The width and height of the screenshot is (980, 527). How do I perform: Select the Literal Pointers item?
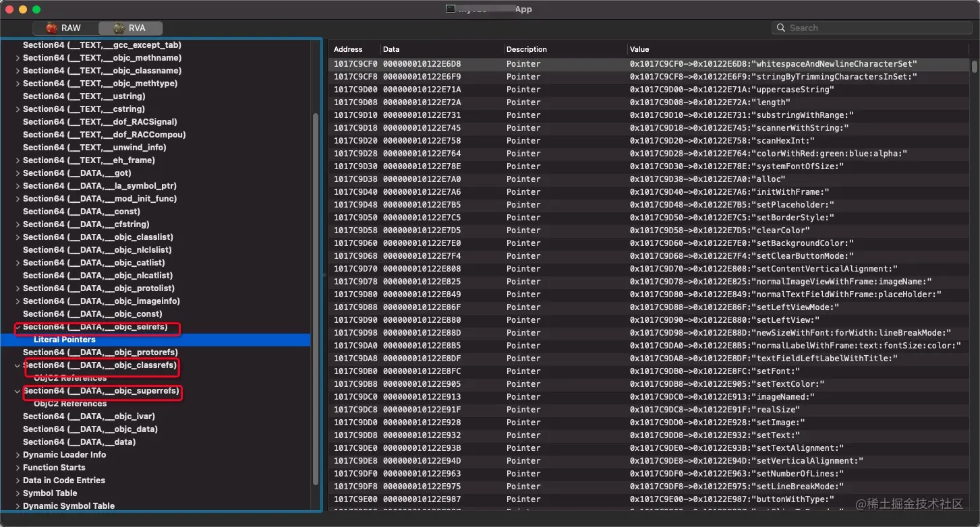click(65, 340)
